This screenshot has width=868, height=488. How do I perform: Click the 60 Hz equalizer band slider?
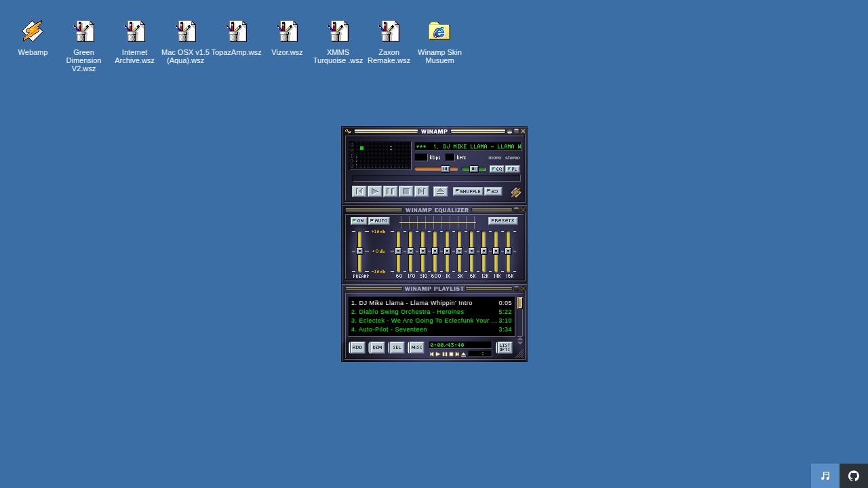[398, 251]
